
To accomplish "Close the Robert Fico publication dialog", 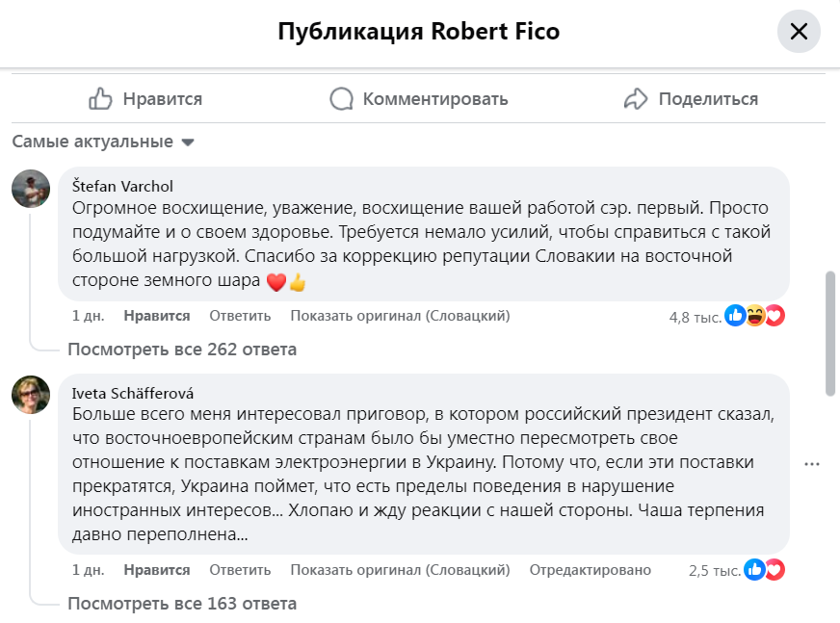I will pyautogui.click(x=799, y=32).
